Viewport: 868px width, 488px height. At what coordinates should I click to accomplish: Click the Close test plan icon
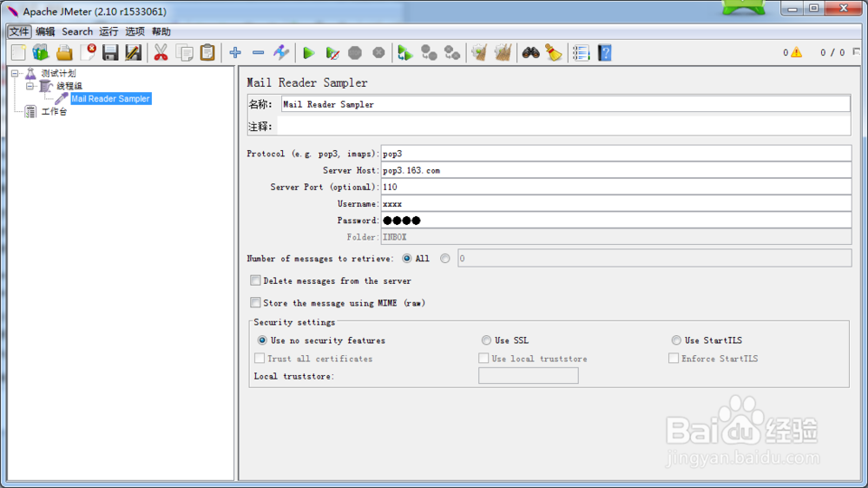point(88,53)
